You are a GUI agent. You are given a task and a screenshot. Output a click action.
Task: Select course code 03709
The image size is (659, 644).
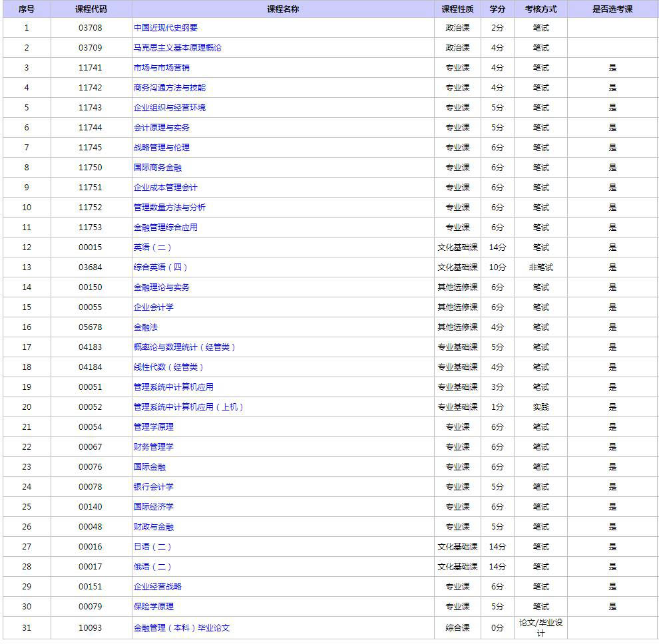tap(91, 48)
